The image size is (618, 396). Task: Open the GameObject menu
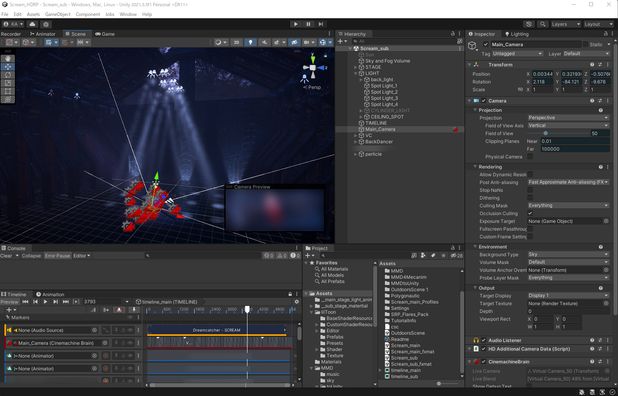(58, 14)
